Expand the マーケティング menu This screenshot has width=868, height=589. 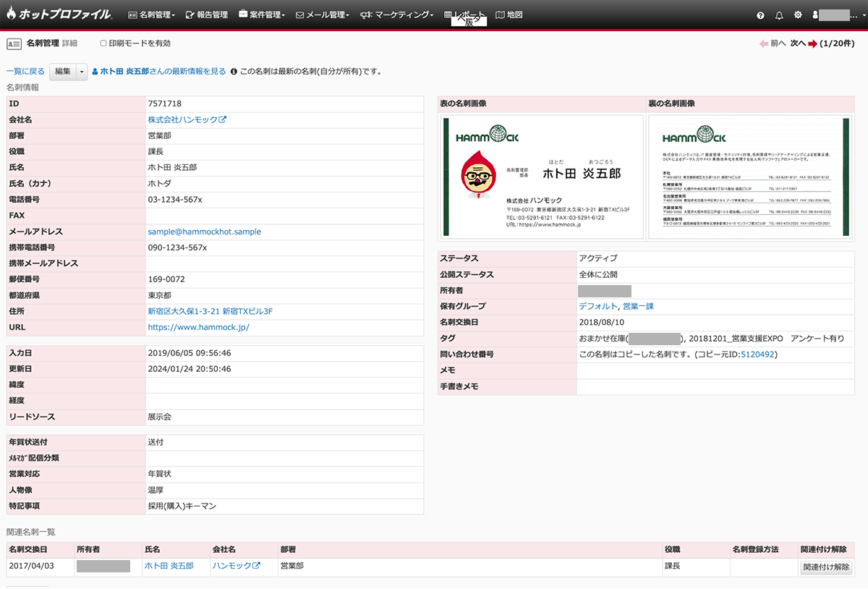pos(397,15)
